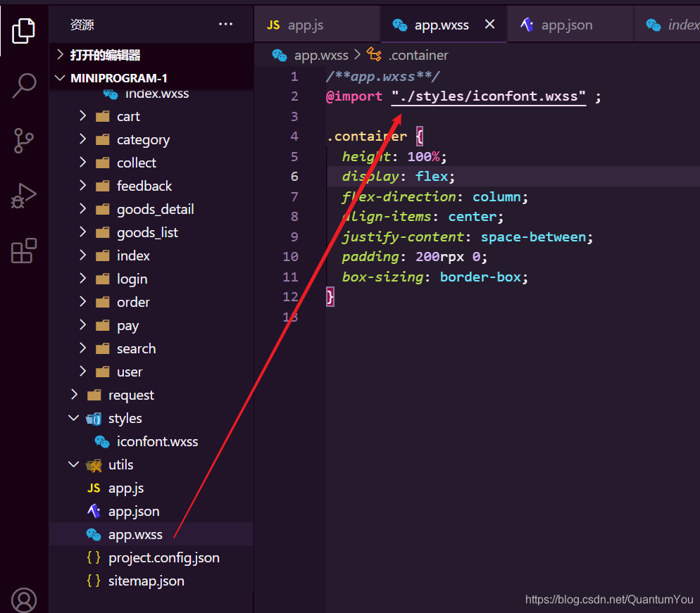The width and height of the screenshot is (700, 613).
Task: Collapse the styles folder chevron
Action: (x=74, y=418)
